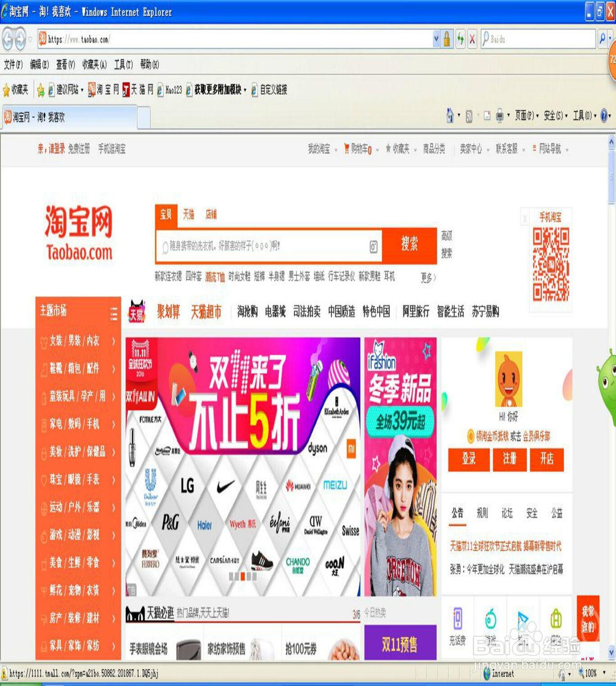Click the red Stop loading icon
The height and width of the screenshot is (686, 616).
pyautogui.click(x=472, y=39)
